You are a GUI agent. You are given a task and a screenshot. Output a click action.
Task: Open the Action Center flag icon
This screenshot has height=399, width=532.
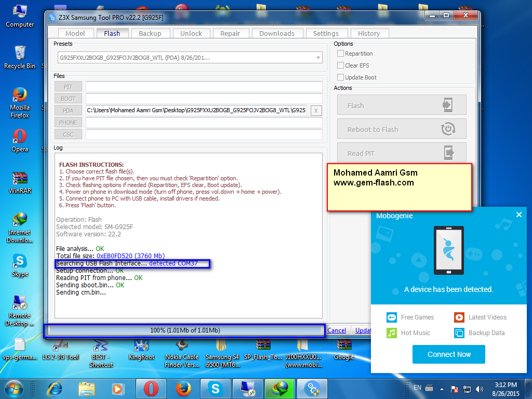[454, 389]
